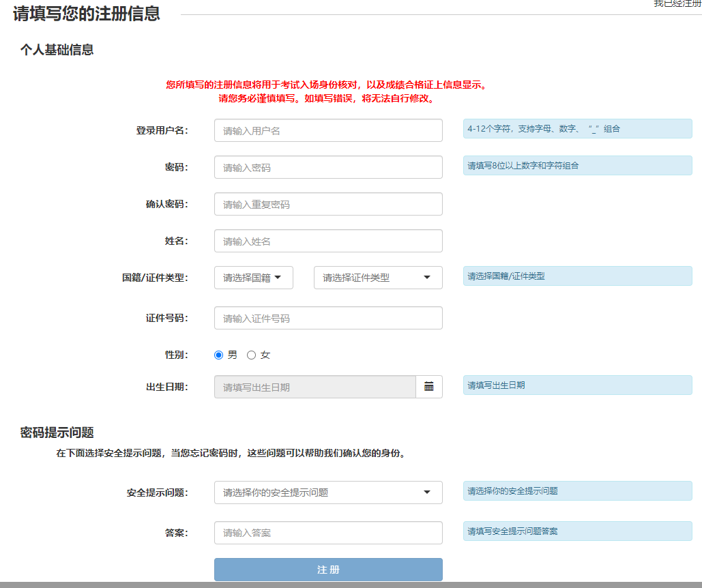
Task: Open the certificate type dropdown arrow
Action: (426, 278)
